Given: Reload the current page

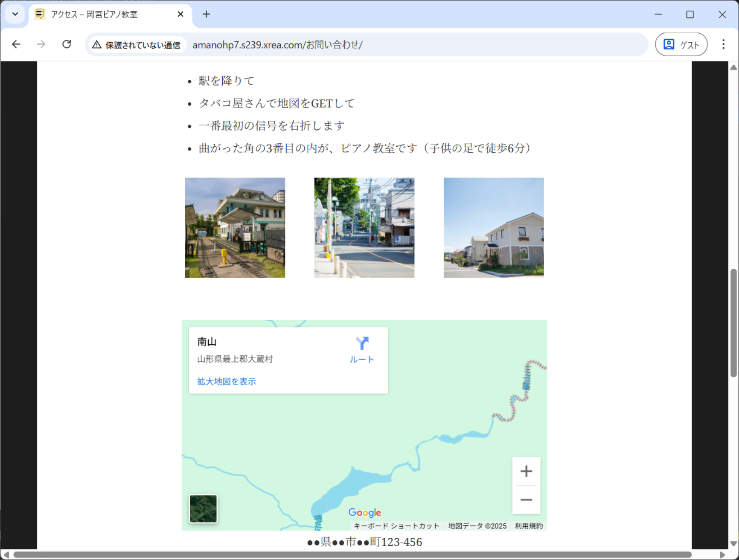Looking at the screenshot, I should coord(67,44).
